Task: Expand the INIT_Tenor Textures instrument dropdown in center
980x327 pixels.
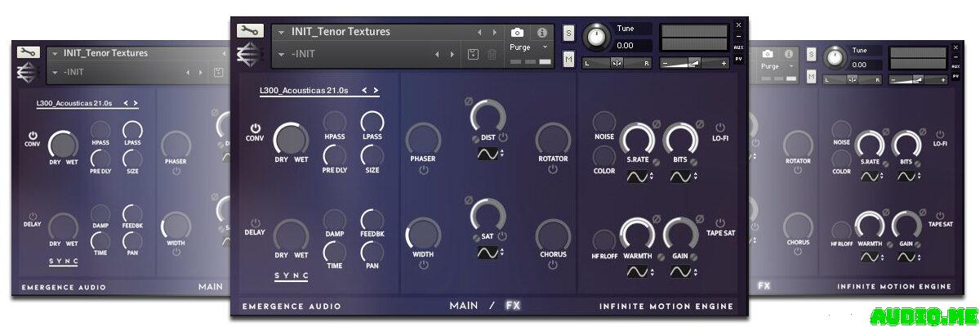Action: point(281,33)
